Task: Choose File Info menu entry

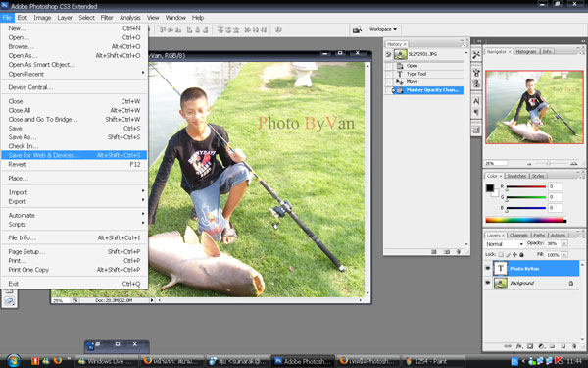Action: [x=74, y=237]
